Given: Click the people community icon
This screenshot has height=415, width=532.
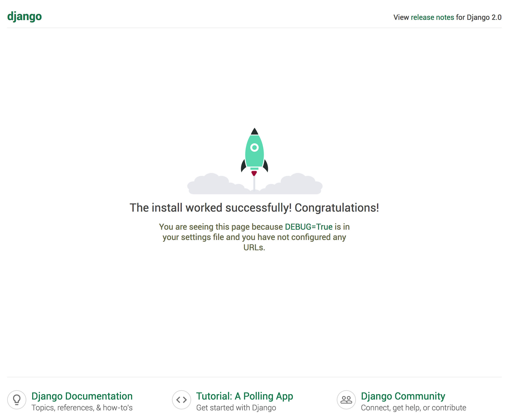Looking at the screenshot, I should tap(346, 400).
